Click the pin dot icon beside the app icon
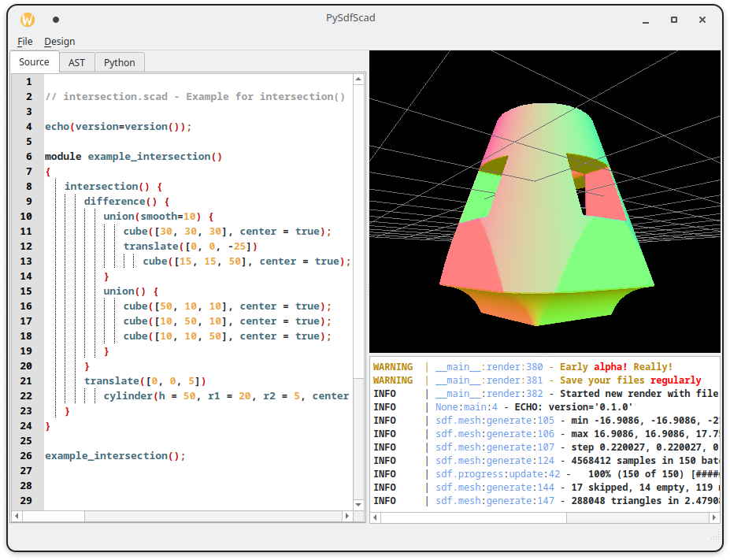 click(56, 20)
